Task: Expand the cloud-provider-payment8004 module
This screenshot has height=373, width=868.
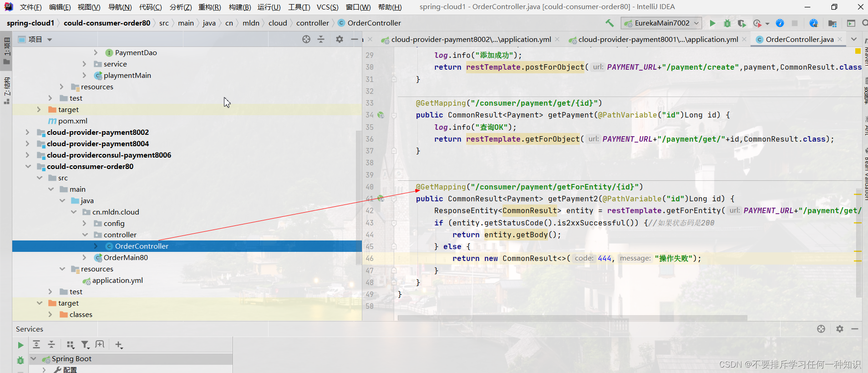Action: 27,143
